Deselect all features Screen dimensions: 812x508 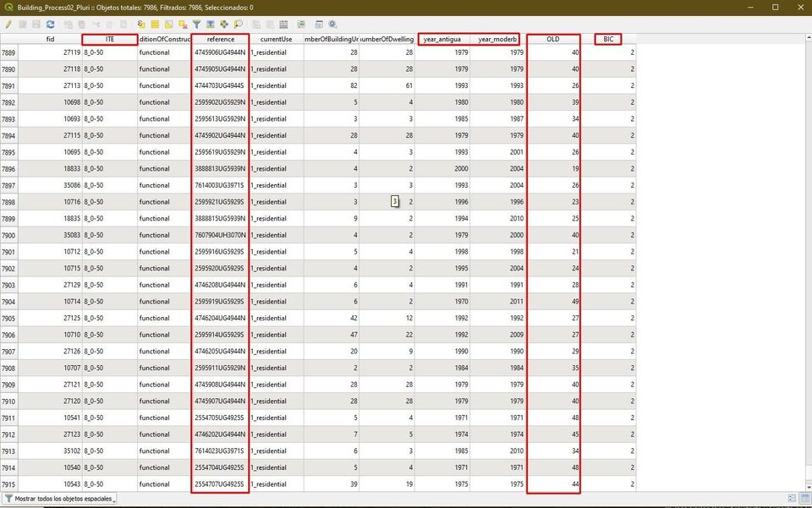click(x=183, y=25)
